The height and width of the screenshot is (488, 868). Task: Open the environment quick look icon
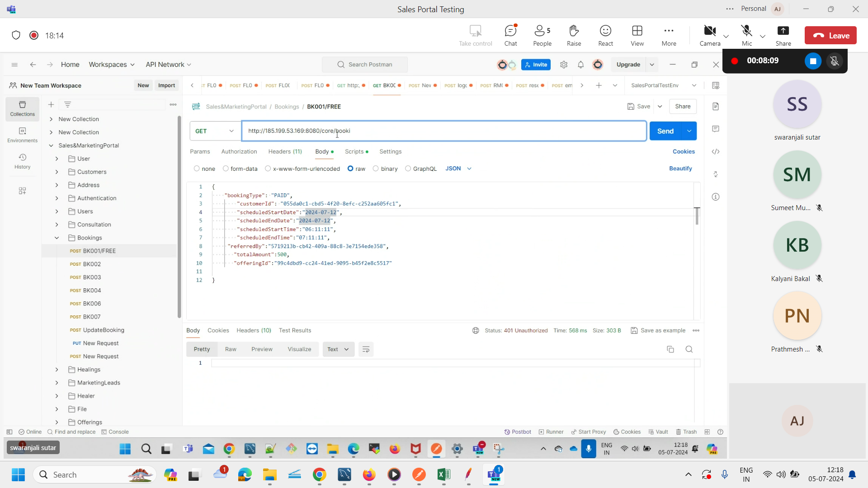click(715, 85)
